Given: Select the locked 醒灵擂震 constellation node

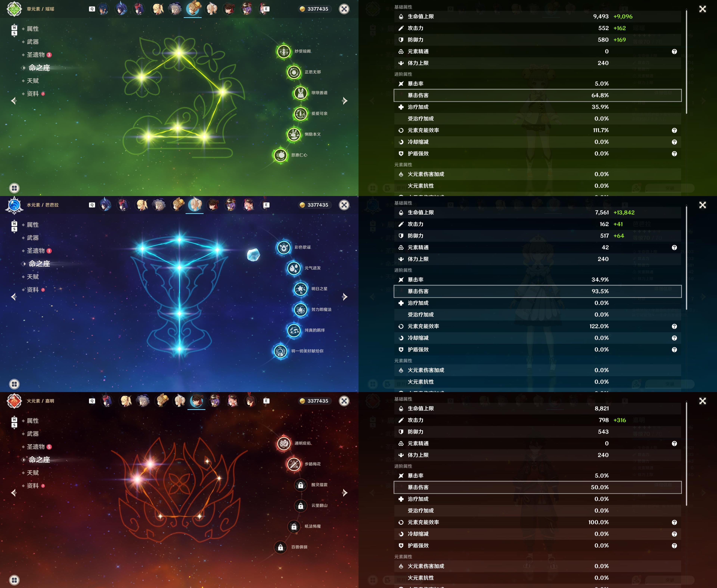Looking at the screenshot, I should pos(301,485).
